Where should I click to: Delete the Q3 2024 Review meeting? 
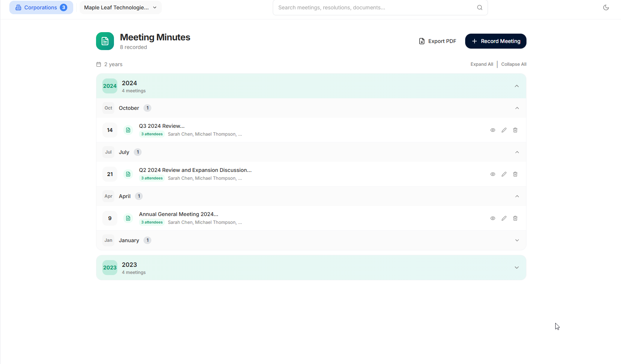515,130
